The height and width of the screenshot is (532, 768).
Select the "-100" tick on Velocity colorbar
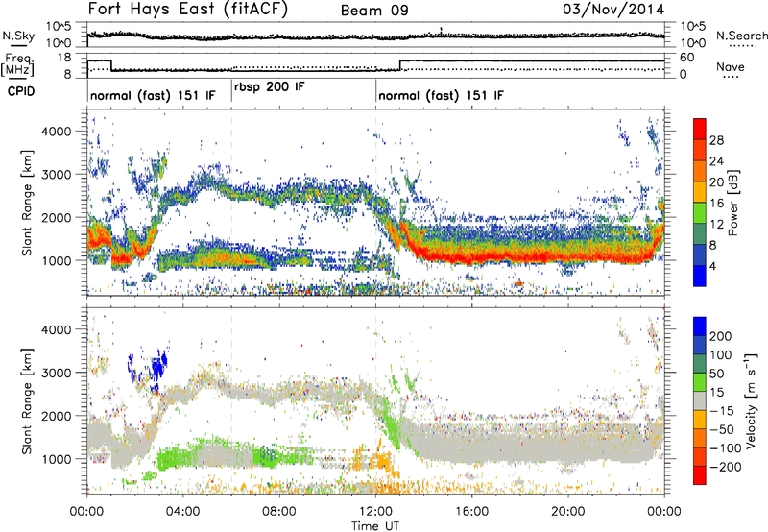[726, 448]
